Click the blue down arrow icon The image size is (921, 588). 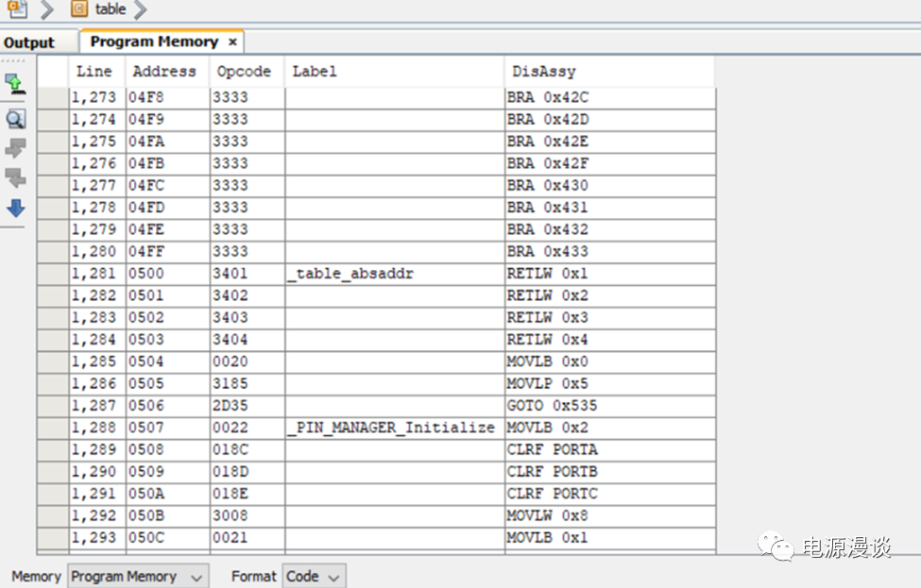pyautogui.click(x=15, y=208)
